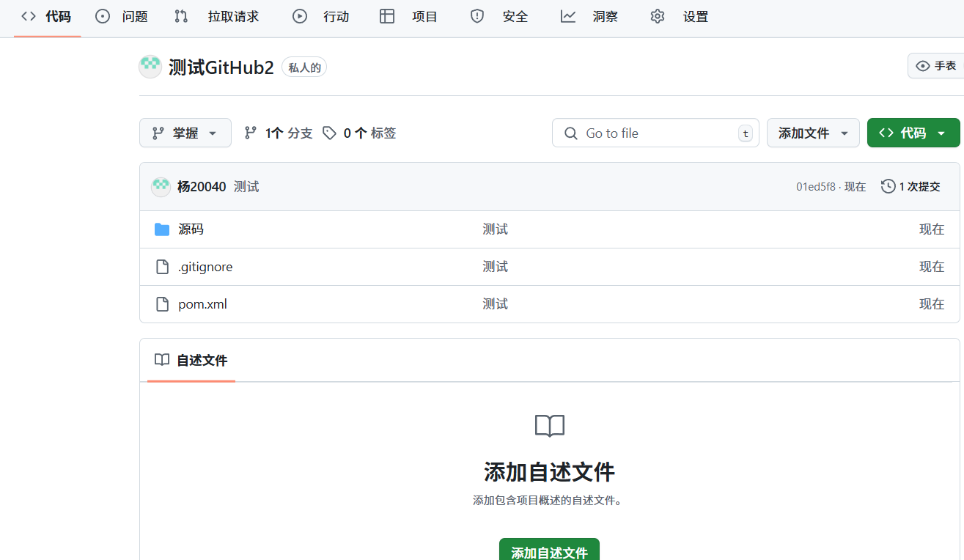Open the 项目 tab
This screenshot has width=964, height=560.
[x=409, y=16]
